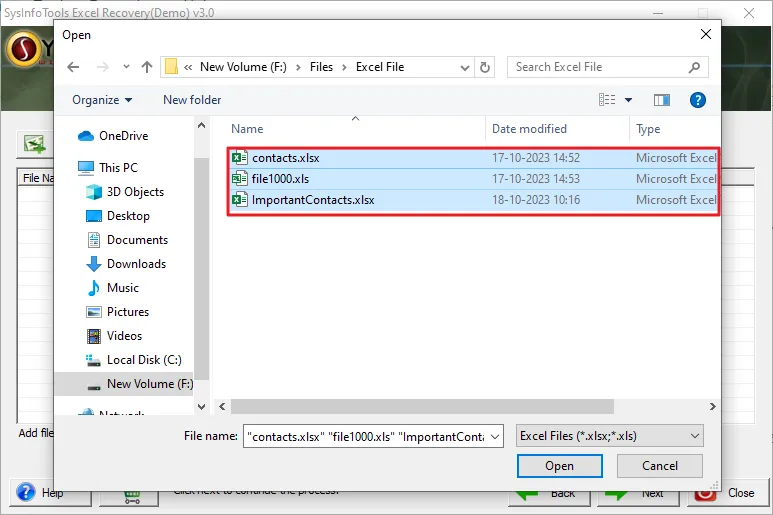Click the Open button

[x=560, y=466]
